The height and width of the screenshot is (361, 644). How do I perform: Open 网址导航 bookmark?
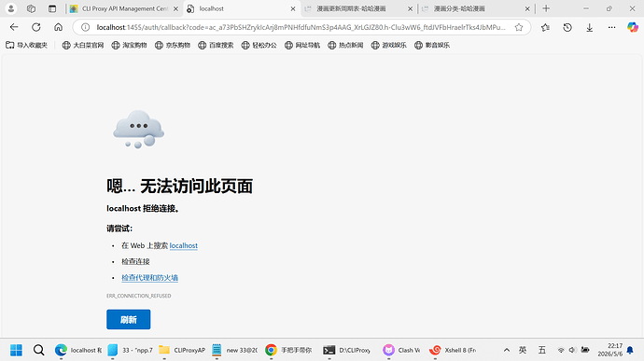tap(302, 45)
